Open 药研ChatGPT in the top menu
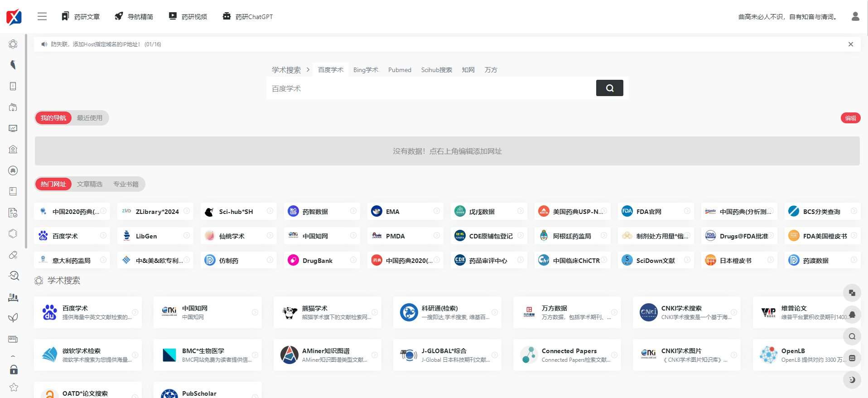This screenshot has height=398, width=868. [x=248, y=16]
